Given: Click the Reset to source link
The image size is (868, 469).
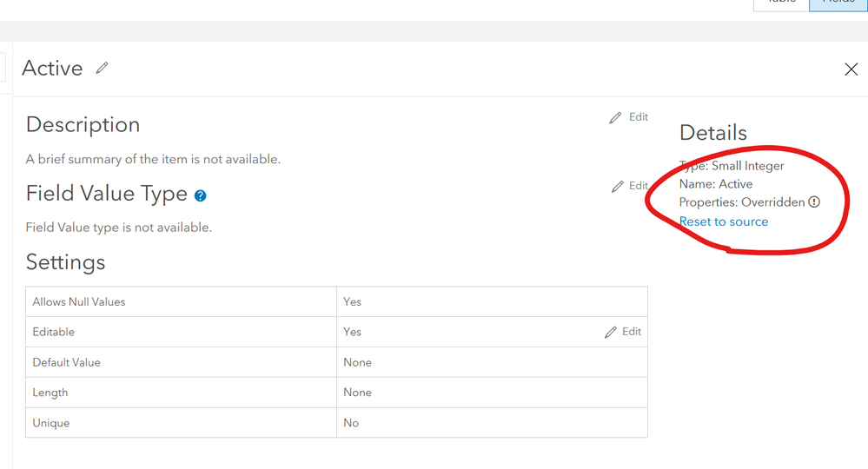Looking at the screenshot, I should coord(724,221).
